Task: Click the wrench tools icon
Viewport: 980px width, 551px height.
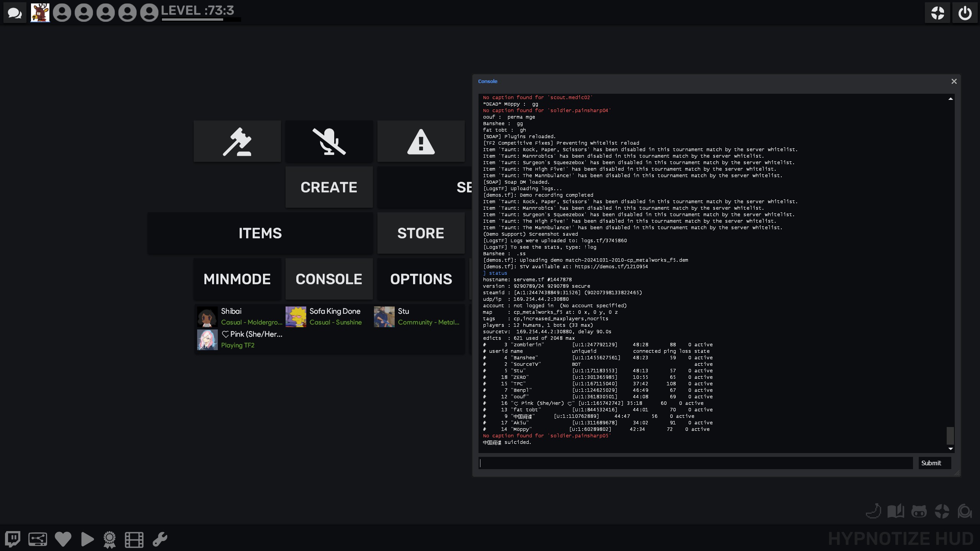Action: point(160,539)
